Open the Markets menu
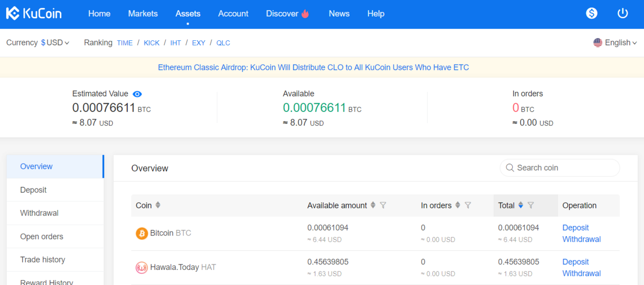Image resolution: width=644 pixels, height=285 pixels. [x=143, y=14]
